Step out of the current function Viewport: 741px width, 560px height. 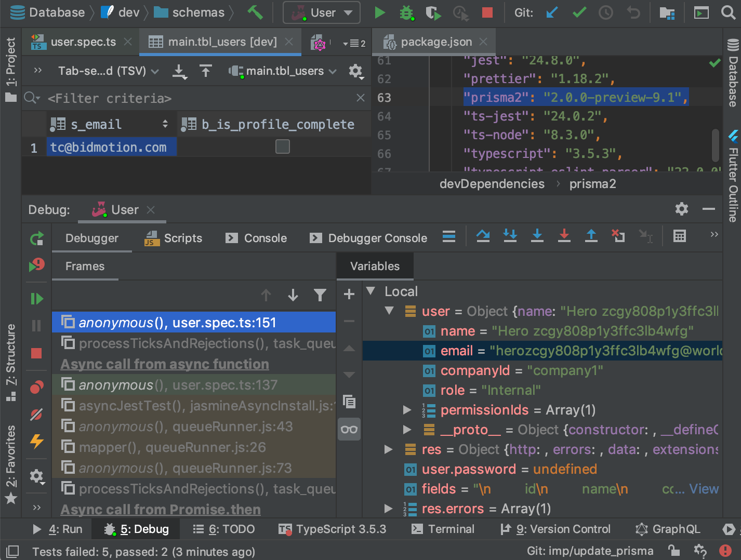click(x=591, y=236)
